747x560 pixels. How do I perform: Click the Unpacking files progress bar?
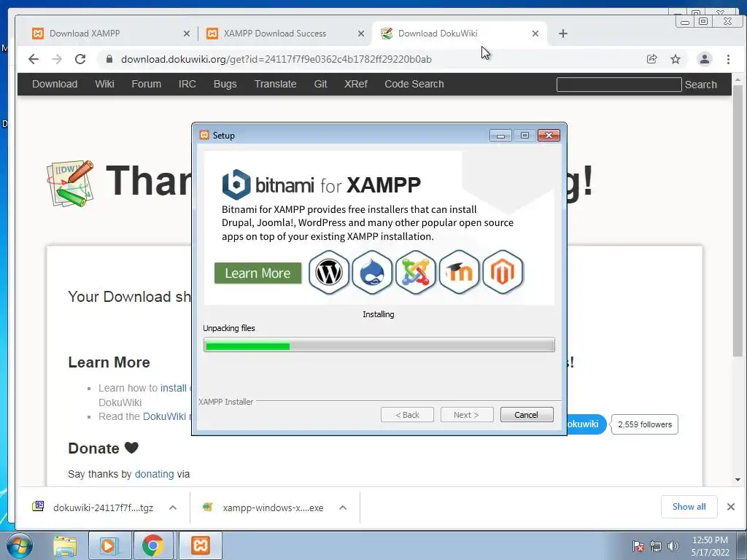point(379,345)
